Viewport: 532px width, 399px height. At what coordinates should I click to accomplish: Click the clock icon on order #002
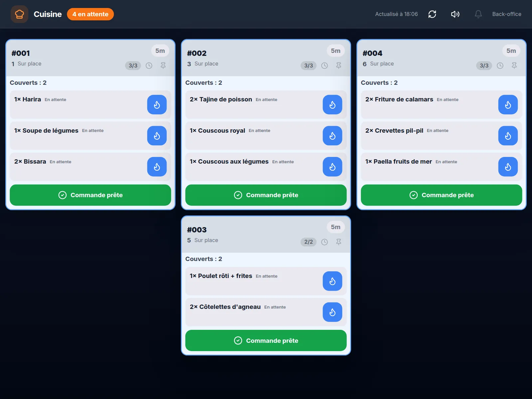(x=325, y=66)
